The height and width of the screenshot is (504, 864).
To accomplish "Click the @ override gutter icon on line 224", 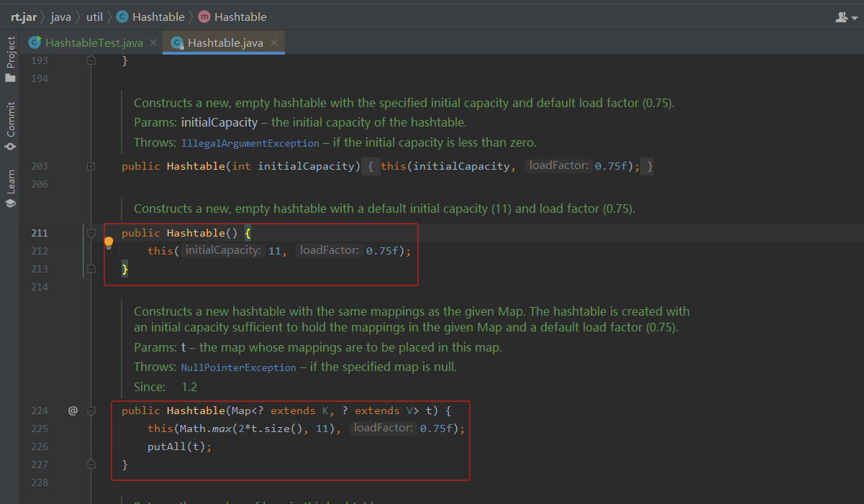I will point(73,411).
